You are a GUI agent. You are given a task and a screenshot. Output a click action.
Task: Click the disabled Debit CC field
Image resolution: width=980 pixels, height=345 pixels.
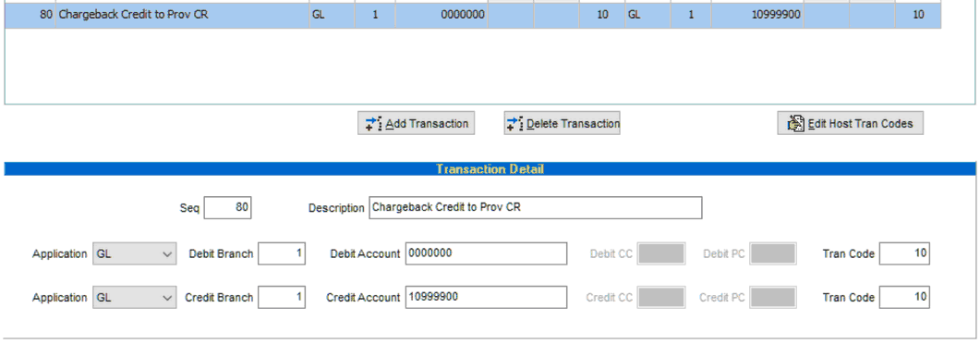click(x=661, y=254)
